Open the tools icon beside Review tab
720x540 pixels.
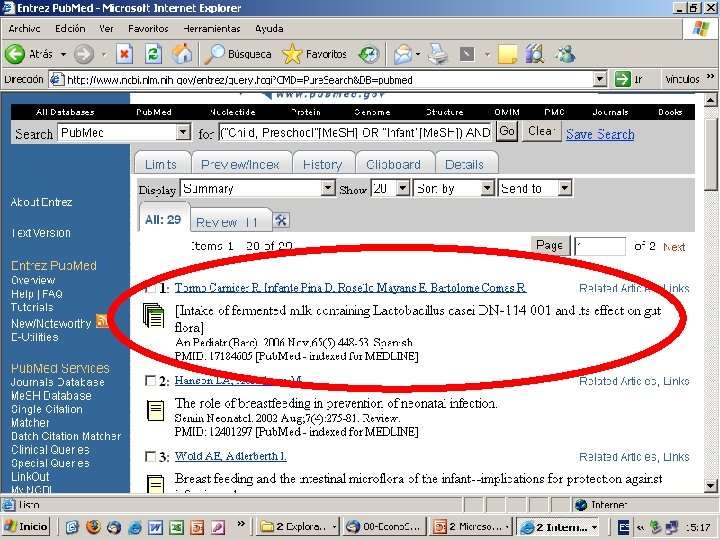(281, 220)
